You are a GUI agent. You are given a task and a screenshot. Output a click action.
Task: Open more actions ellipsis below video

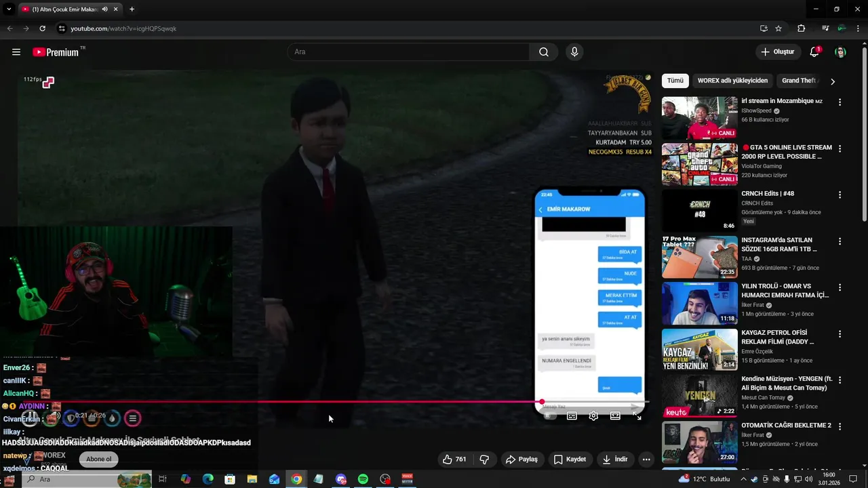[x=646, y=460]
